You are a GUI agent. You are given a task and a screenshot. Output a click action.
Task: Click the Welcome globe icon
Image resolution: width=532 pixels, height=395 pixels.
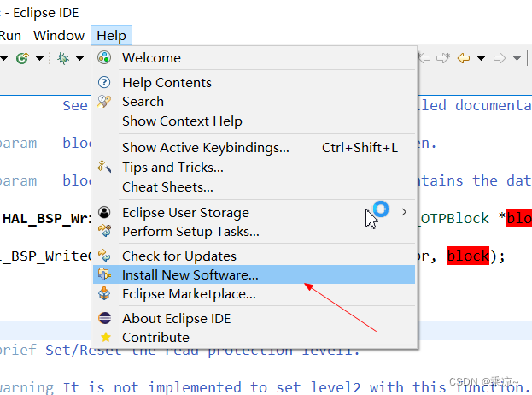click(104, 58)
